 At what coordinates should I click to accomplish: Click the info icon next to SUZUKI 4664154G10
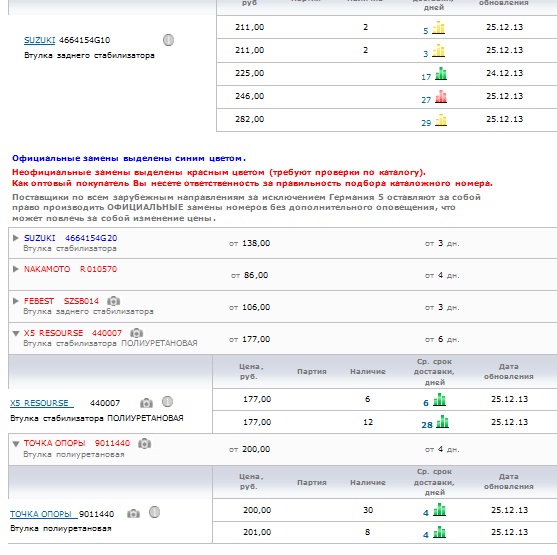(x=168, y=40)
